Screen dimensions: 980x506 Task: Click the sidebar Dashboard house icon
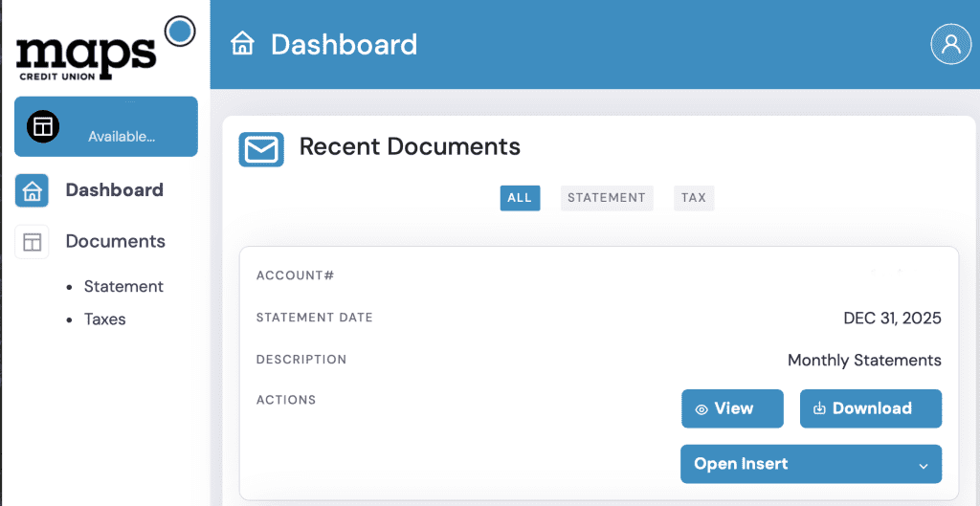point(32,190)
